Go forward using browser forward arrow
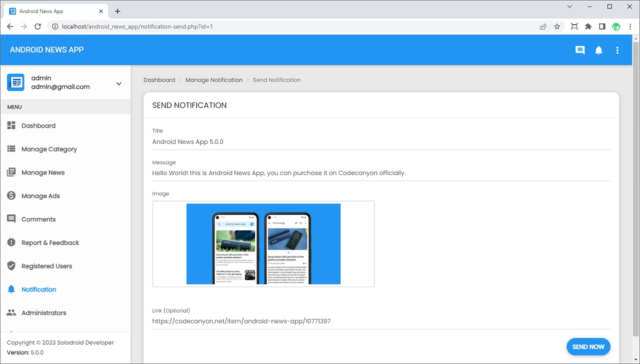The width and height of the screenshot is (640, 364). point(23,26)
